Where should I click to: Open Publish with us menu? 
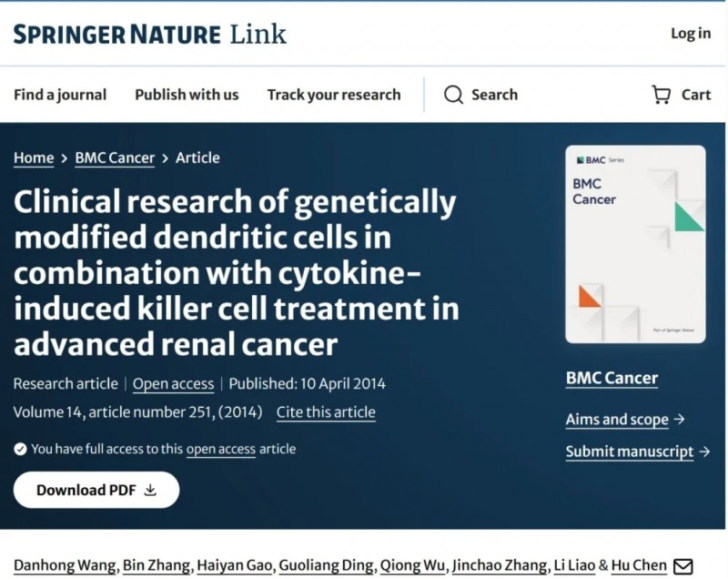pyautogui.click(x=187, y=95)
